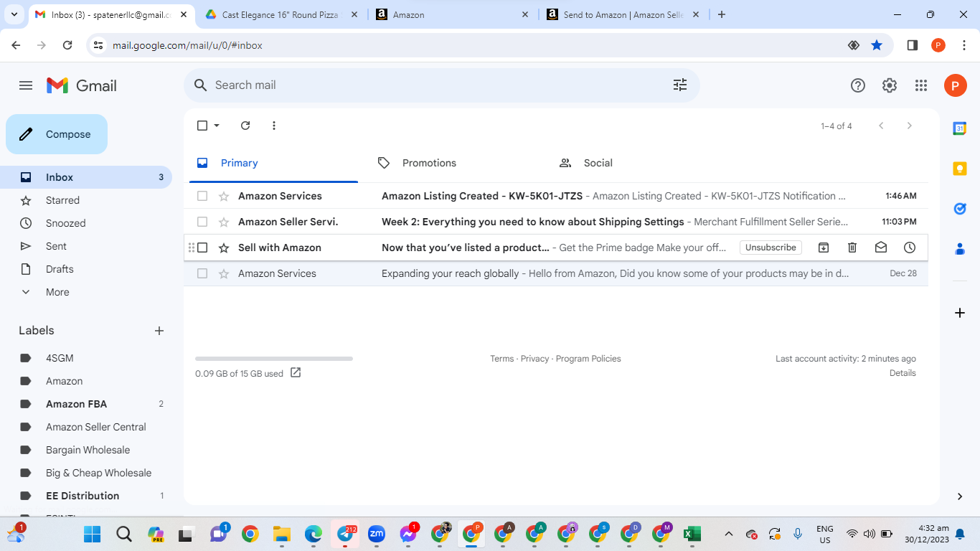The width and height of the screenshot is (980, 551).
Task: Open Zoom from the taskbar
Action: pyautogui.click(x=377, y=534)
